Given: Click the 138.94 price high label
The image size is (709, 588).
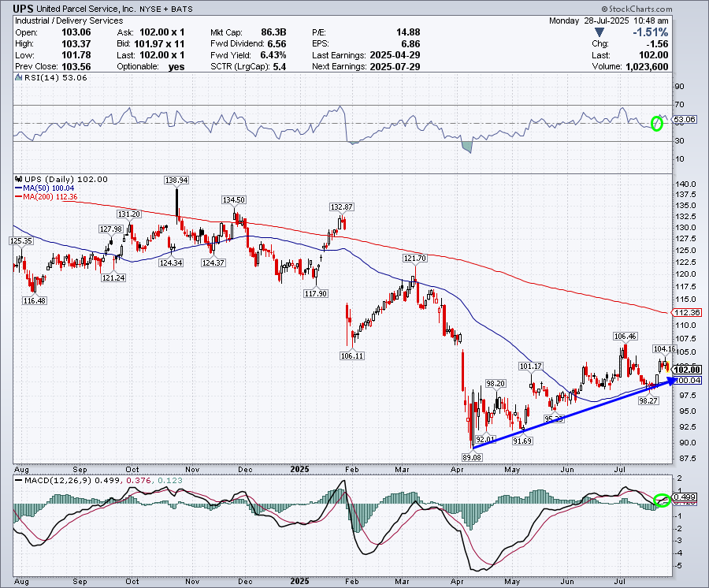Looking at the screenshot, I should [x=176, y=180].
